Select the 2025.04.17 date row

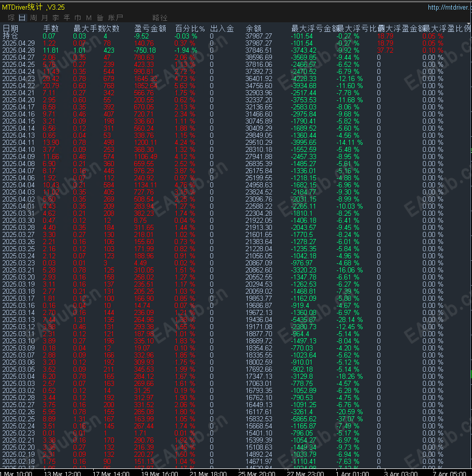point(19,107)
